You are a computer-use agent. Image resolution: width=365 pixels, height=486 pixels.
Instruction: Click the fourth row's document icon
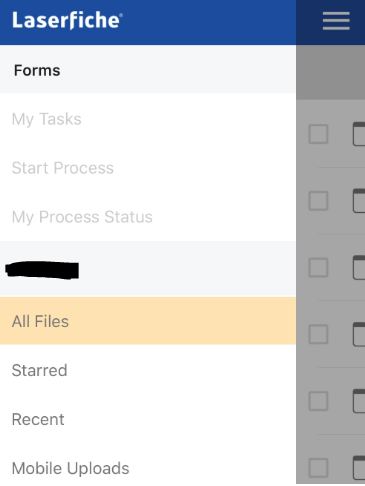click(359, 334)
